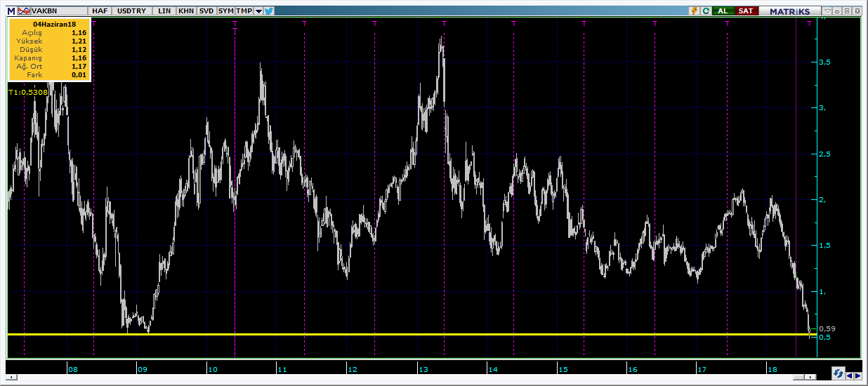Click the 0,59 last price label
This screenshot has height=386, width=868.
pyautogui.click(x=827, y=328)
